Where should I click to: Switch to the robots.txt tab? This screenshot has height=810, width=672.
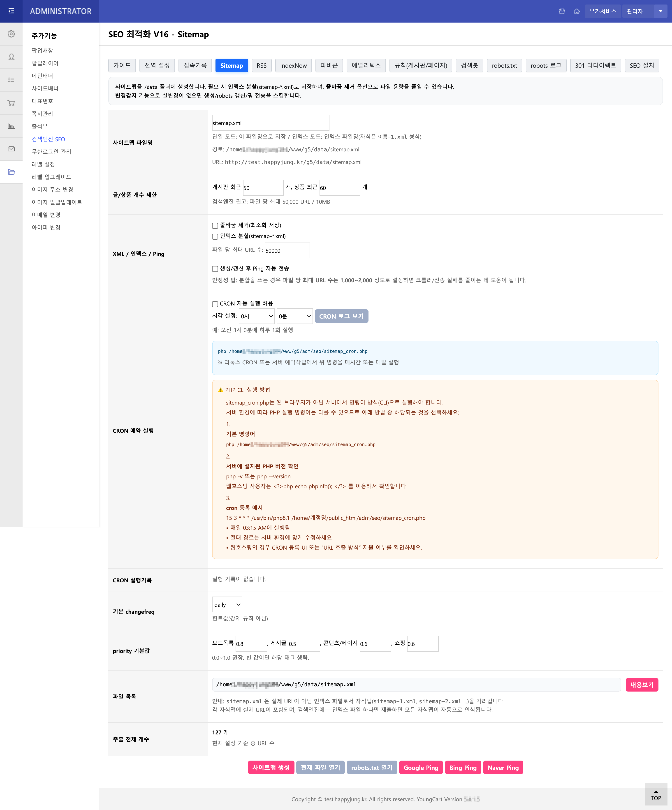tap(504, 66)
